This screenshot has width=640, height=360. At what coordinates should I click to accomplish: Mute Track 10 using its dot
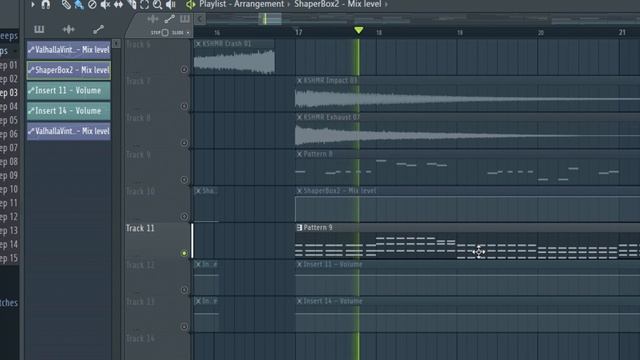(x=184, y=216)
